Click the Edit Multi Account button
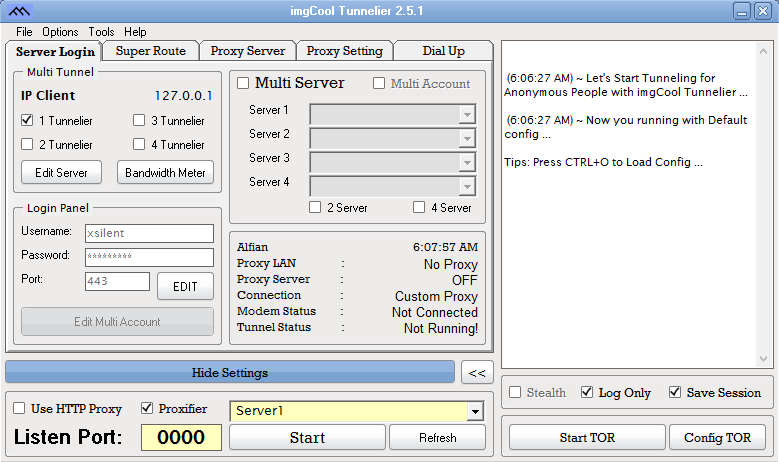Screen dimensions: 779x462 (x=117, y=321)
